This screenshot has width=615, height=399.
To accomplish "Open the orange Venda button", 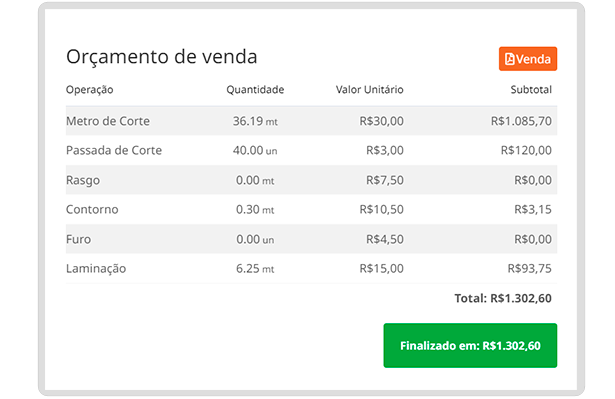I will coord(528,59).
